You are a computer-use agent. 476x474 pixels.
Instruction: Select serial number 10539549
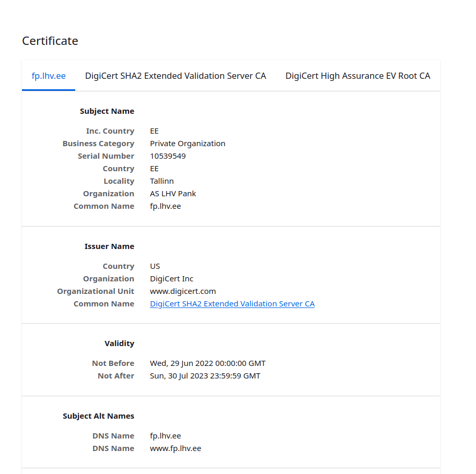point(168,156)
